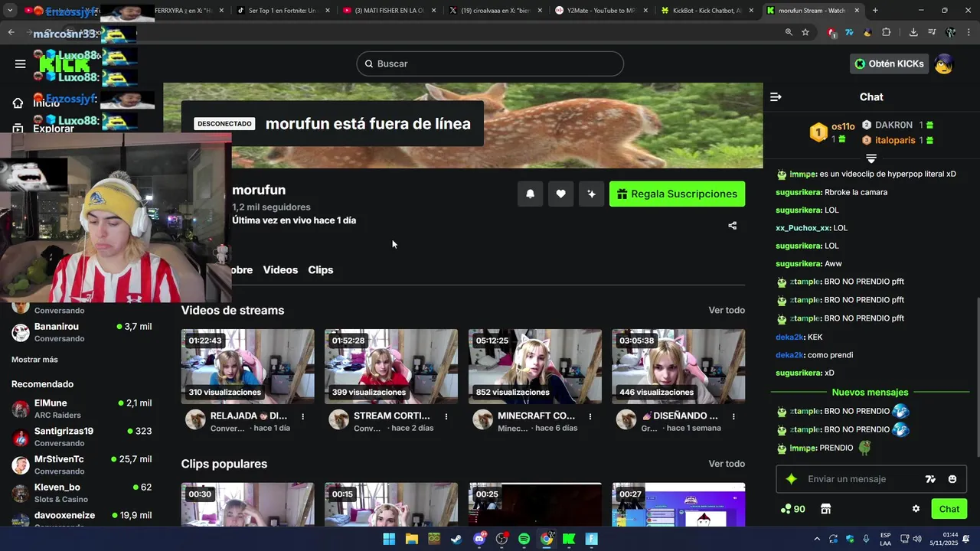The width and height of the screenshot is (980, 551).
Task: Click os11o in the chat leaderboard
Action: [843, 126]
